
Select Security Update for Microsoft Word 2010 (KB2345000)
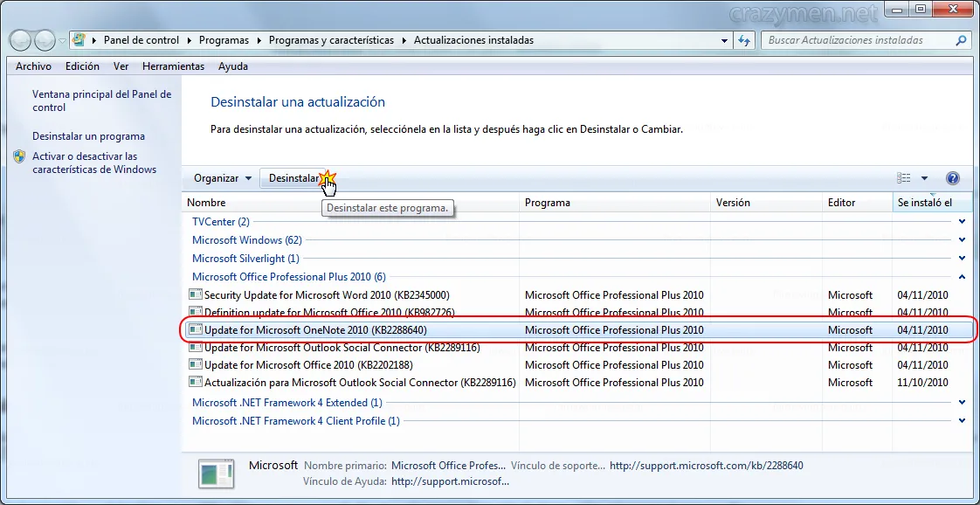pyautogui.click(x=579, y=295)
